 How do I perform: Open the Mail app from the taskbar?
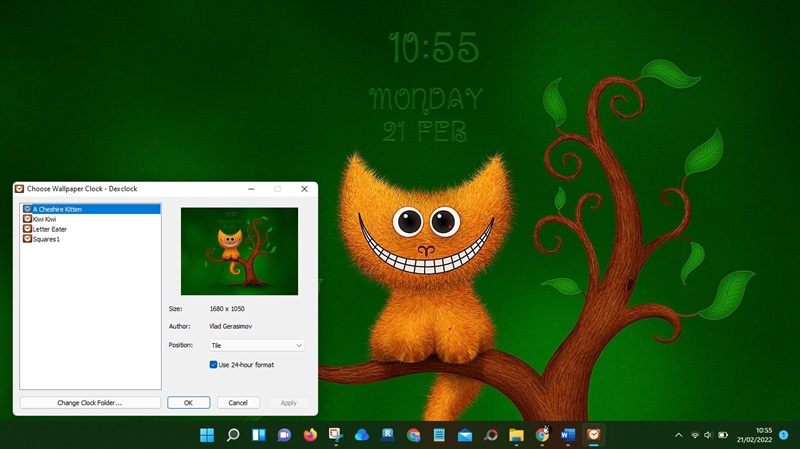tap(465, 435)
